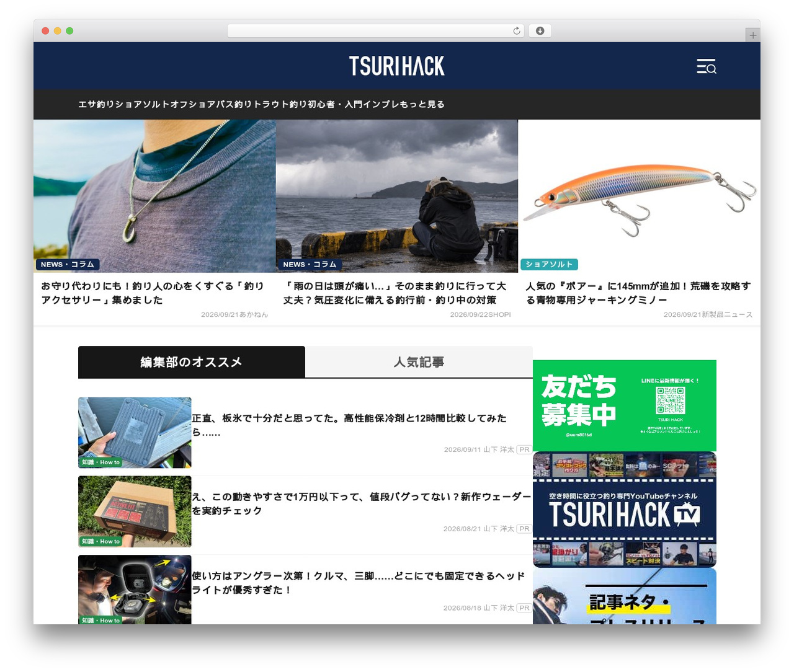
Task: Click the browser download icon
Action: point(540,31)
